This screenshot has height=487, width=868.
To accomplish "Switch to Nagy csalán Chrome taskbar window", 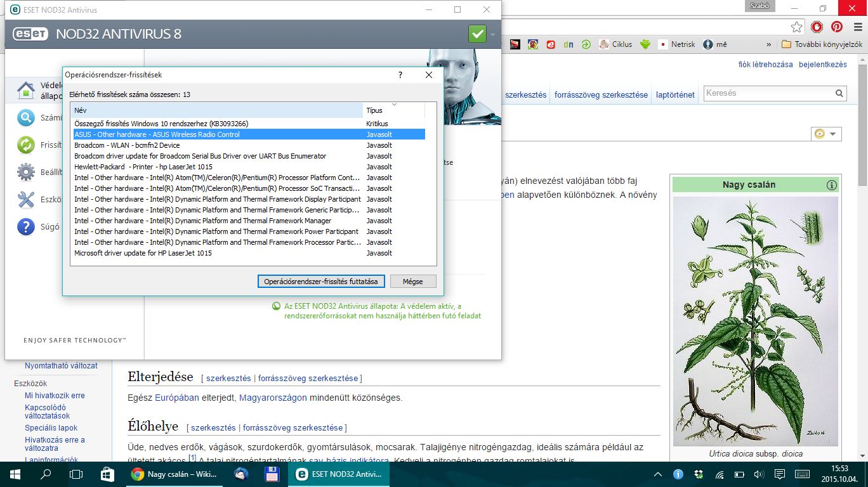I will [x=174, y=474].
